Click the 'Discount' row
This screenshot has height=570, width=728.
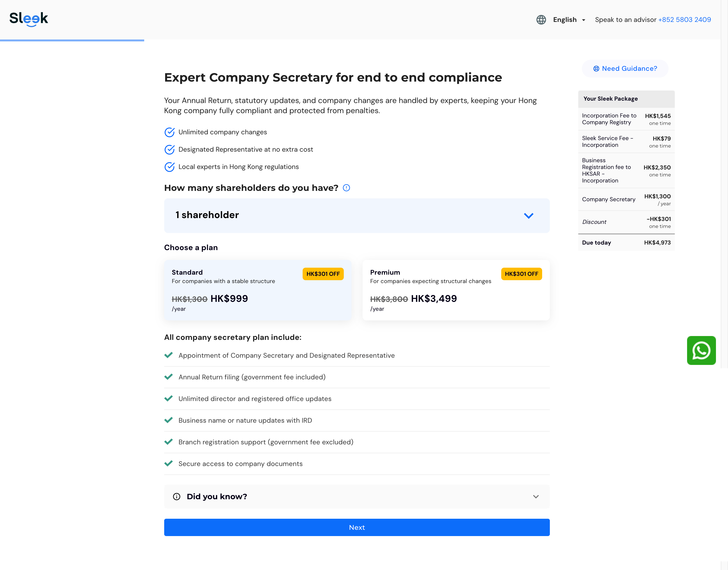tap(626, 222)
